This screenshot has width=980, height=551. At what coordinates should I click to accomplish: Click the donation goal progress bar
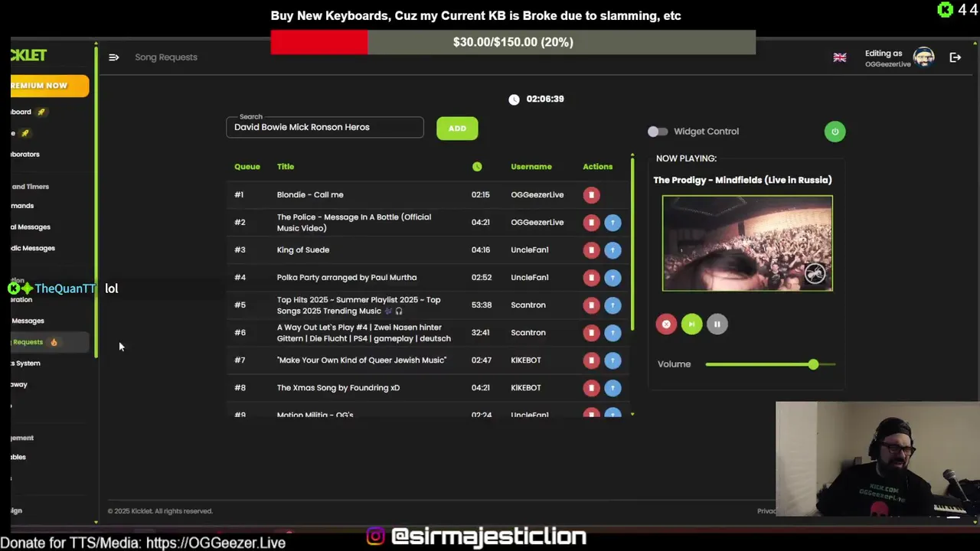coord(513,42)
